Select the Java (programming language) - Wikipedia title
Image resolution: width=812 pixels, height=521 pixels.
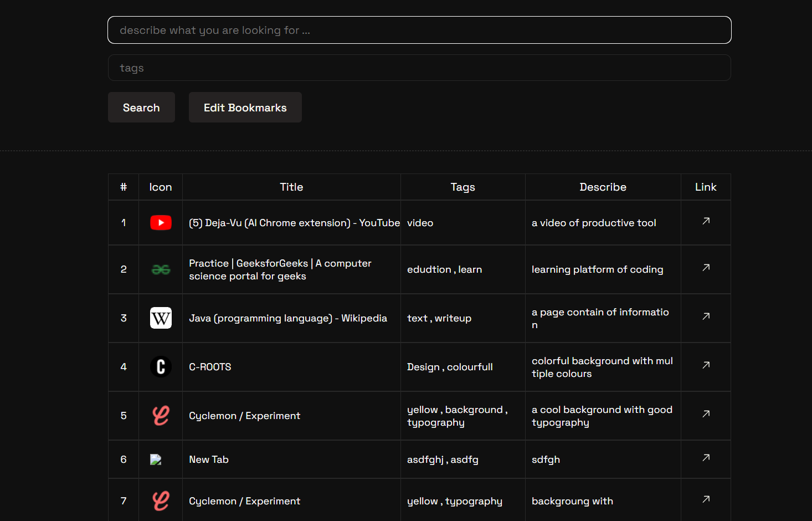[x=288, y=318]
